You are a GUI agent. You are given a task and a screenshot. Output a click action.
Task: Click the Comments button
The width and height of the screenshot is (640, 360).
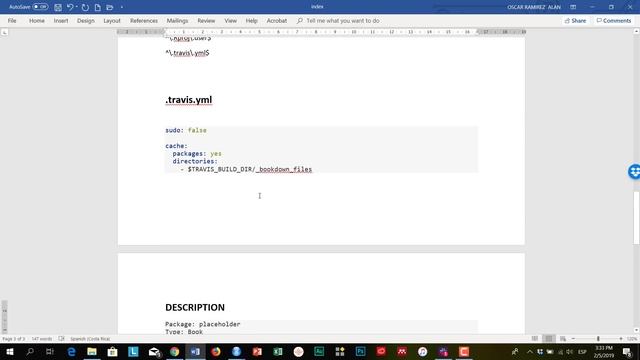coord(613,20)
